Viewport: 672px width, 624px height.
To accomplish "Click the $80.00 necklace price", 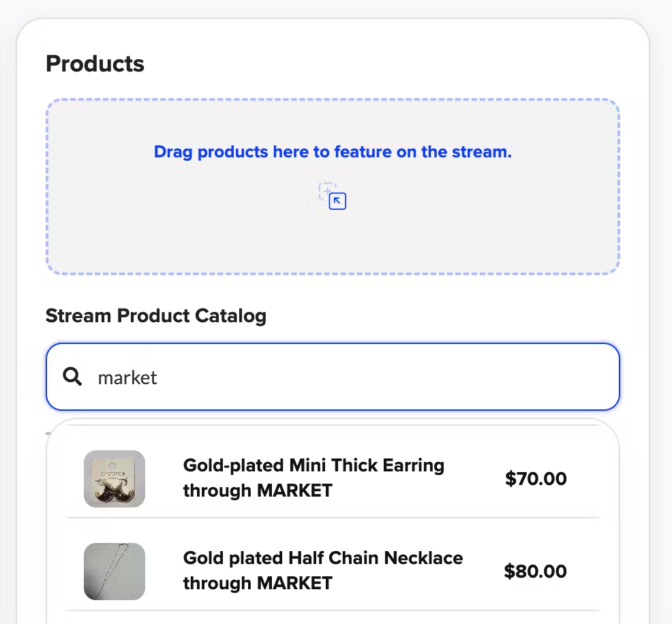I will 535,571.
